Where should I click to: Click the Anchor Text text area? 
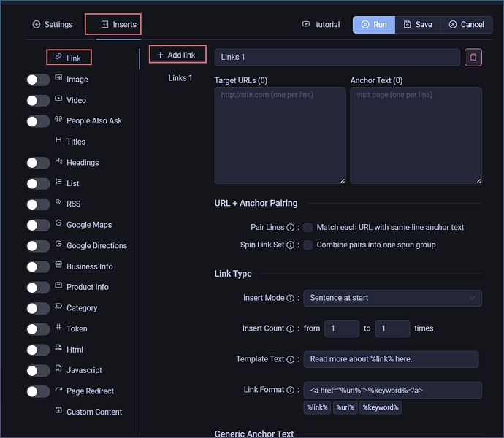[x=416, y=135]
